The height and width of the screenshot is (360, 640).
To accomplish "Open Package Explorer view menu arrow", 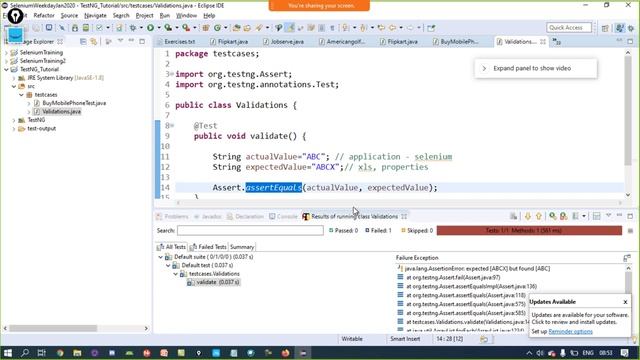I will pyautogui.click(x=120, y=41).
